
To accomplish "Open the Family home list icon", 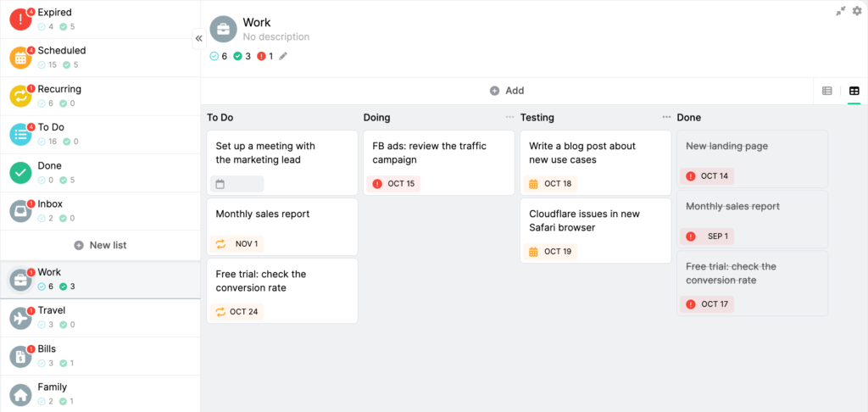I will point(20,395).
